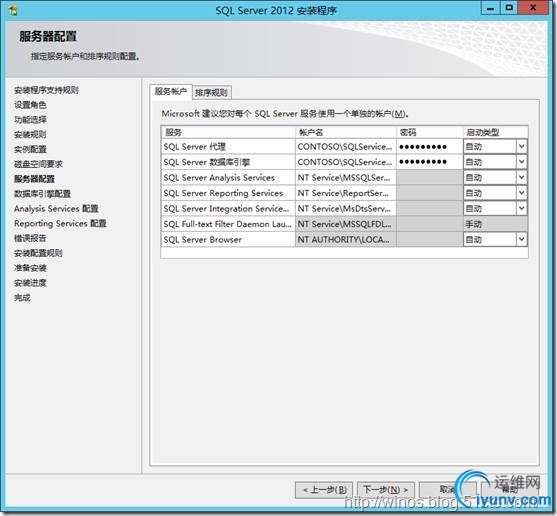Open startup type dropdown for Integration Services

coord(521,208)
